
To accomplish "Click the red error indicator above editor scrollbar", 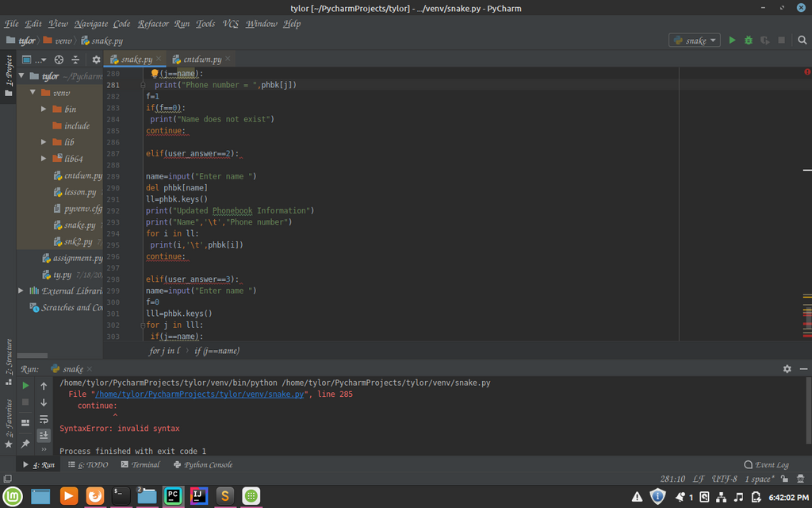I will coord(806,72).
